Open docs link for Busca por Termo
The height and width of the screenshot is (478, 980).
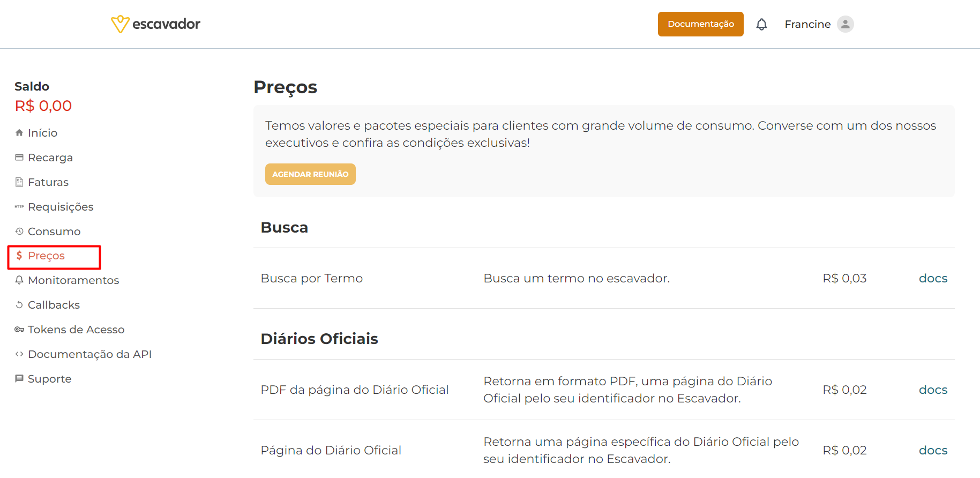933,278
